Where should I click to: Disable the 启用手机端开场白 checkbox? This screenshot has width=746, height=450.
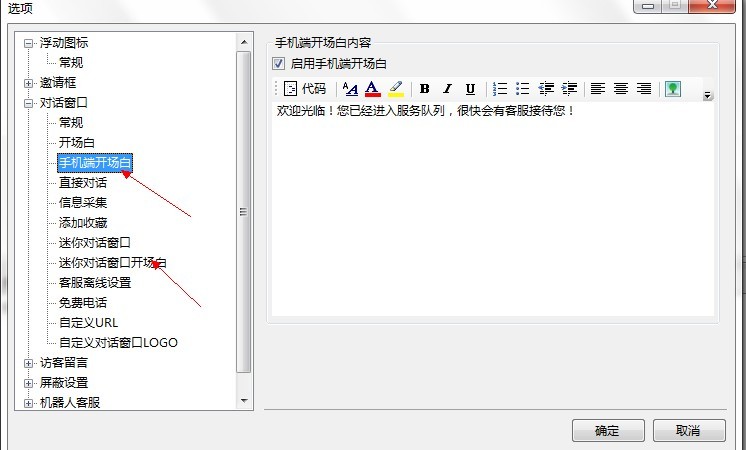coord(279,64)
